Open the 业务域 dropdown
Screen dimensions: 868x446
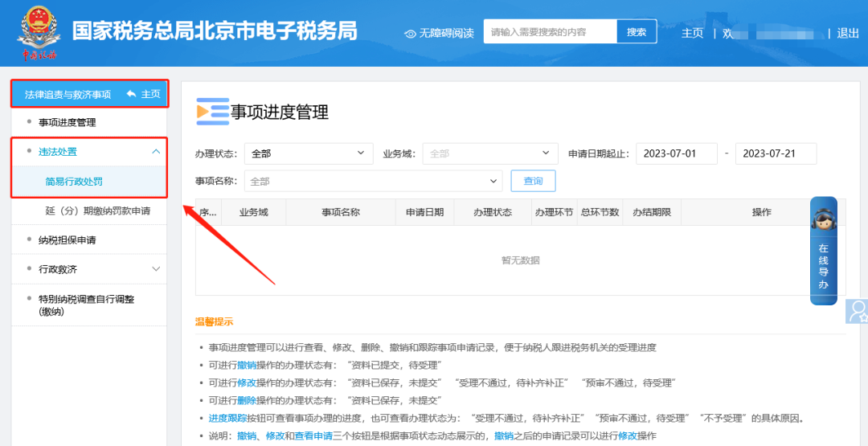pyautogui.click(x=489, y=153)
